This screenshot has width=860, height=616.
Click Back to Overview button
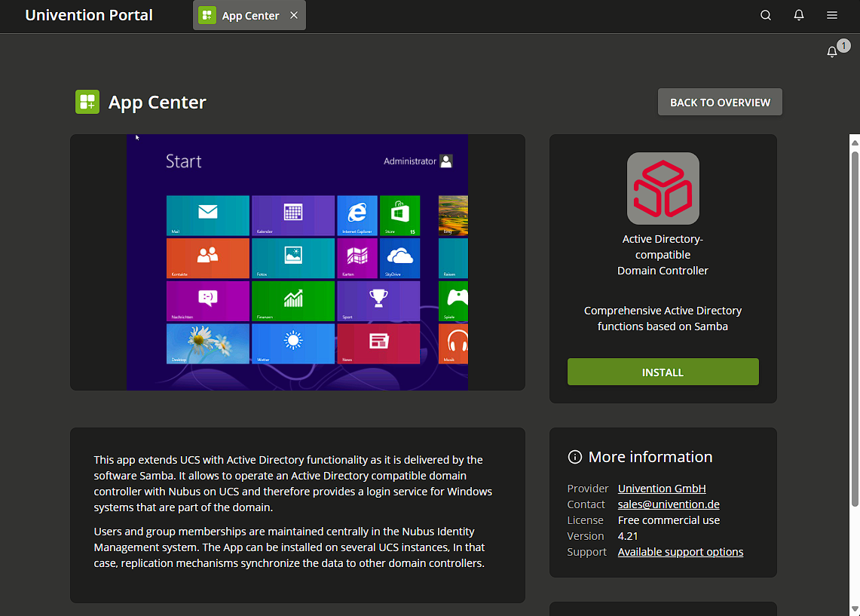pos(720,102)
